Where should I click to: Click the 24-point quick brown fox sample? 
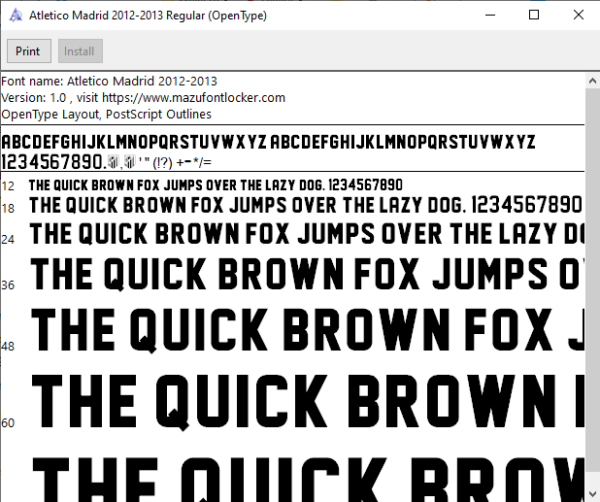pyautogui.click(x=307, y=234)
